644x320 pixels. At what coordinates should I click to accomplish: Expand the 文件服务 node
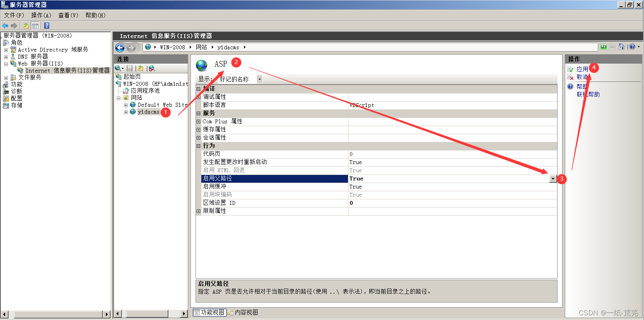(6, 78)
